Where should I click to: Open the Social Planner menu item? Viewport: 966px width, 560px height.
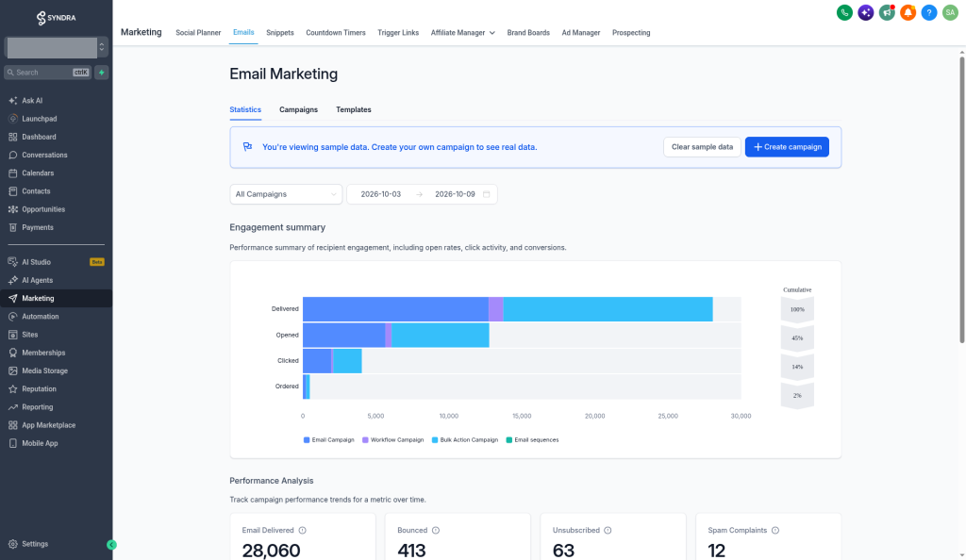tap(198, 33)
